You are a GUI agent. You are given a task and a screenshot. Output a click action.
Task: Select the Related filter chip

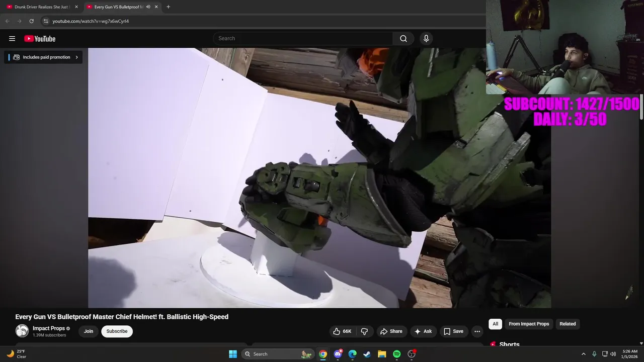click(568, 324)
